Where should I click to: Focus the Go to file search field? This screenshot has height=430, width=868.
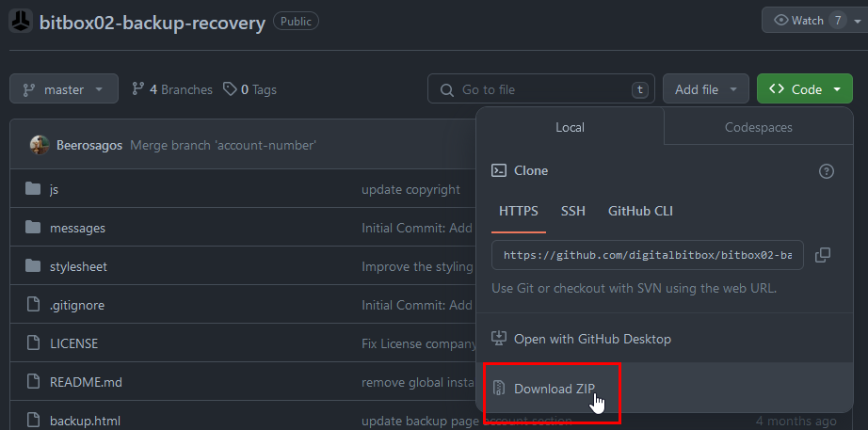[540, 89]
